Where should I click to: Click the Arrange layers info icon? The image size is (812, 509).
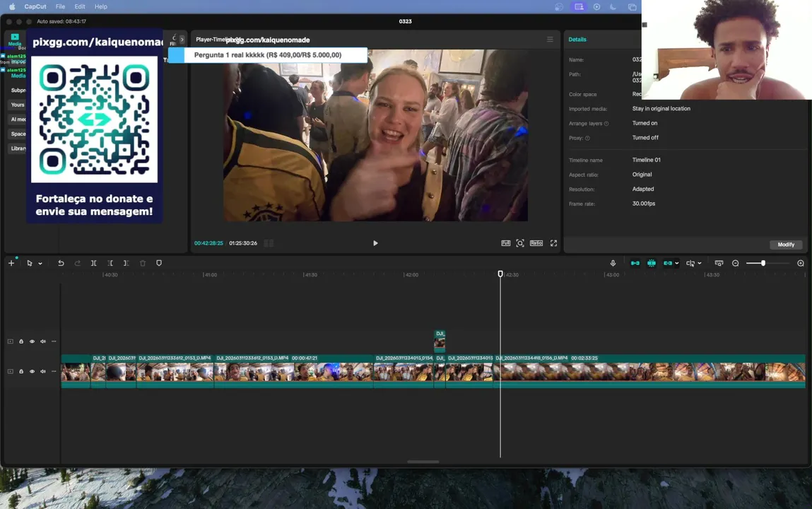pos(606,124)
